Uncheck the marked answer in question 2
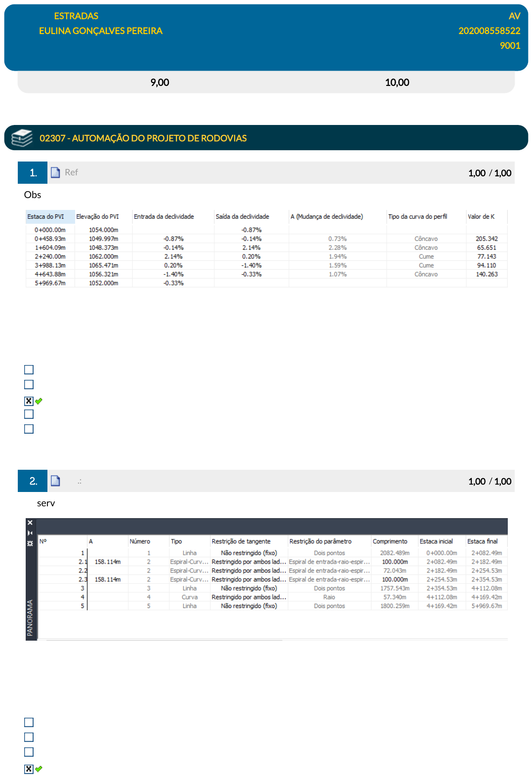The image size is (532, 776). 29,769
